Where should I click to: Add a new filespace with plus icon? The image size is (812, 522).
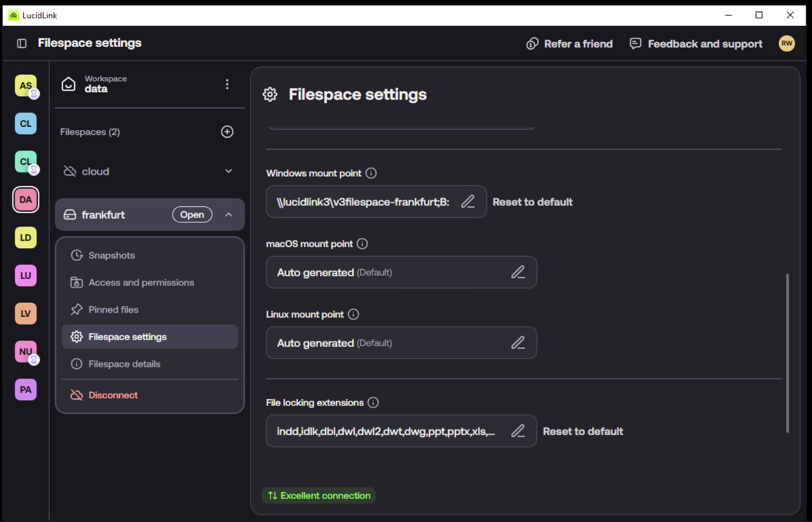coord(227,132)
